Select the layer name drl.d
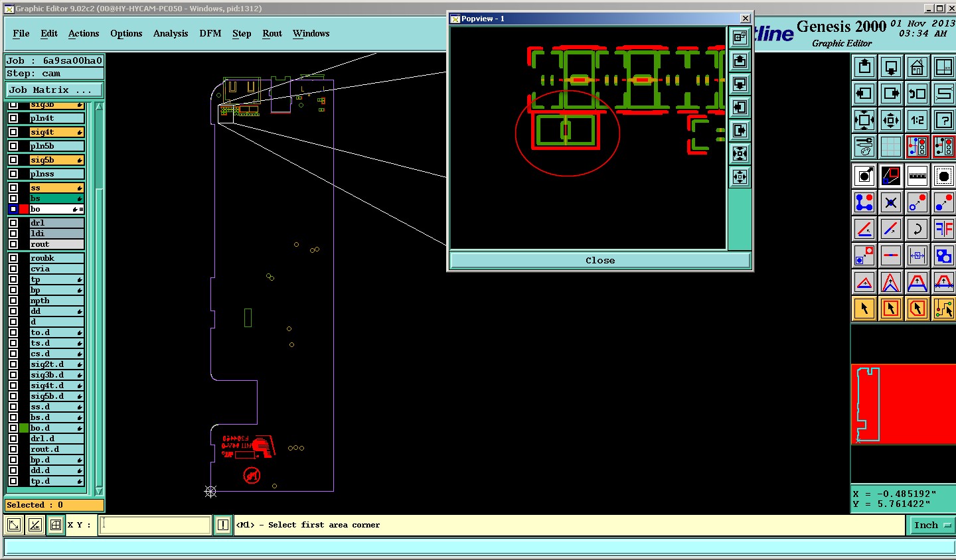The image size is (956, 560). pos(56,439)
